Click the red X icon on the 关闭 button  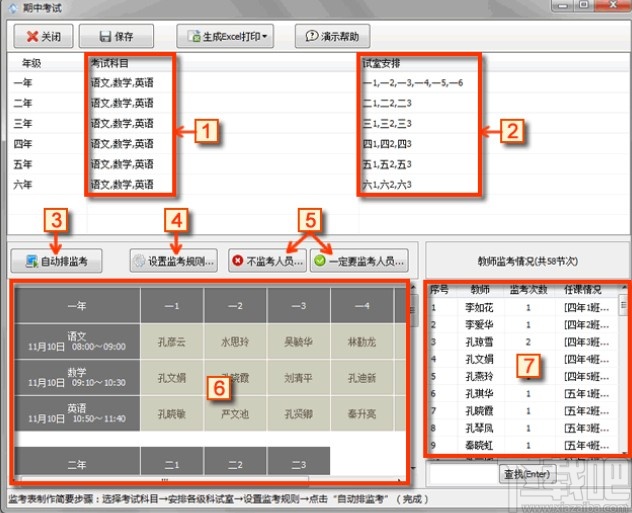click(x=32, y=37)
